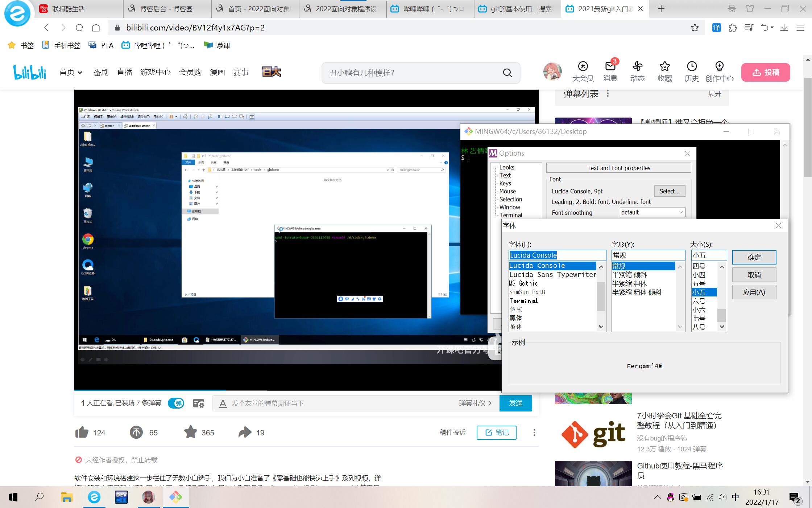812x508 pixels.
Task: Open the danmaku settings icon
Action: click(199, 403)
